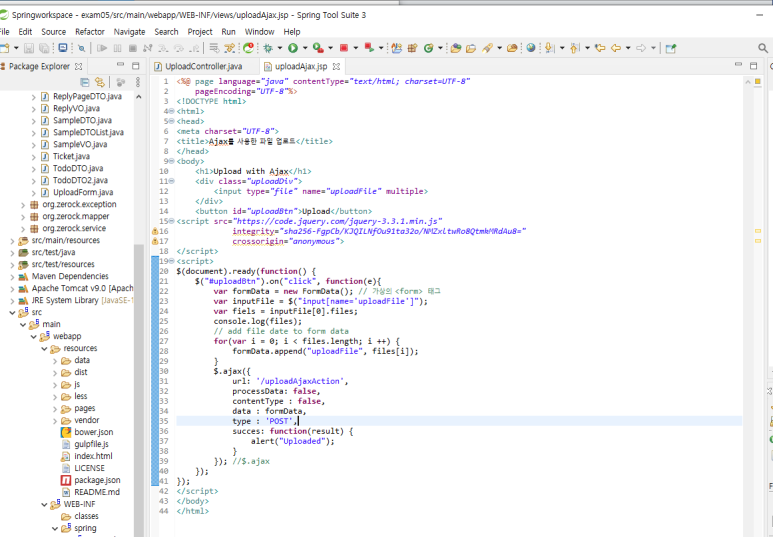The width and height of the screenshot is (773, 537).
Task: Toggle Skip All Breakpoints icon
Action: (x=81, y=48)
